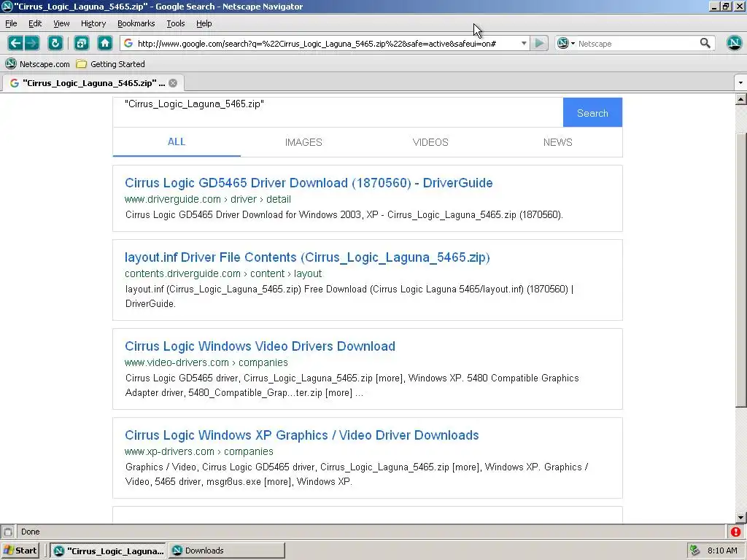Viewport: 747px width, 560px height.
Task: Open the Getting Started bookmark folder
Action: (111, 64)
